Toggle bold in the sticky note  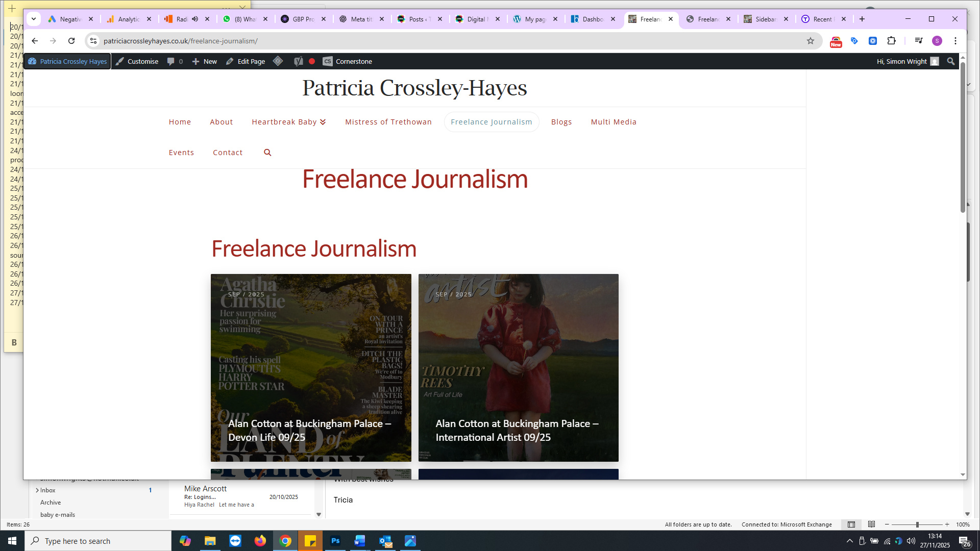[14, 342]
